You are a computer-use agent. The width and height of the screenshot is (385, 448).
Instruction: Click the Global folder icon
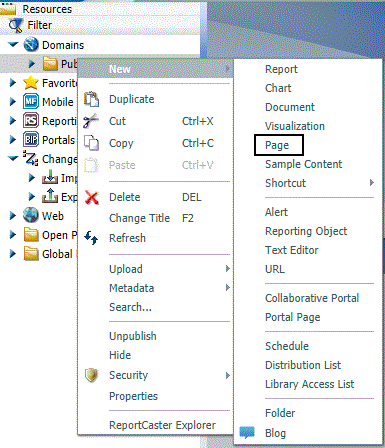pos(31,253)
